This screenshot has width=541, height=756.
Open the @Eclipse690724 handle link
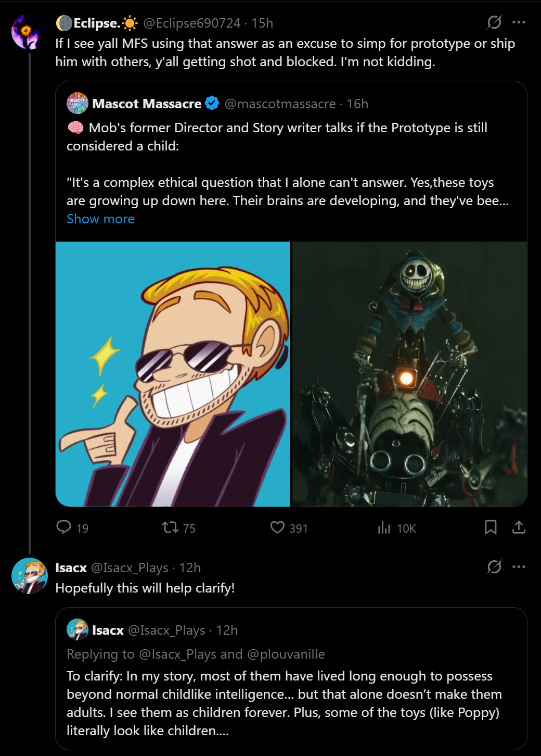pos(191,23)
